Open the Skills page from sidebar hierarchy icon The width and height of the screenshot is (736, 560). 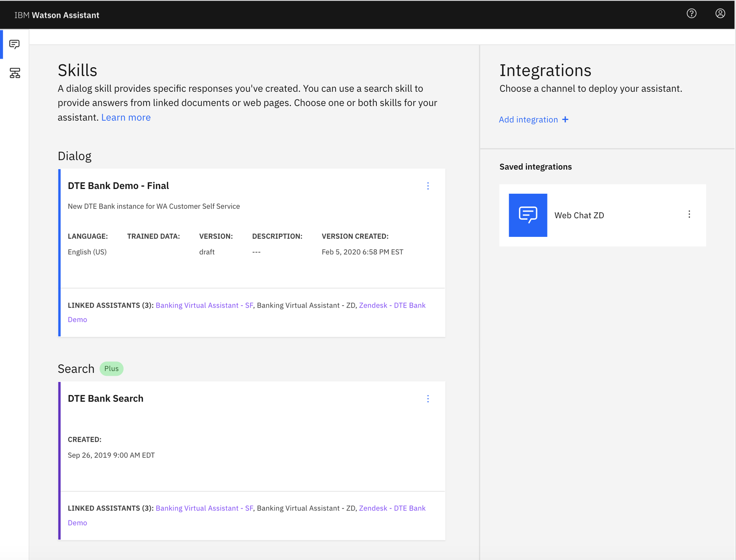click(15, 73)
